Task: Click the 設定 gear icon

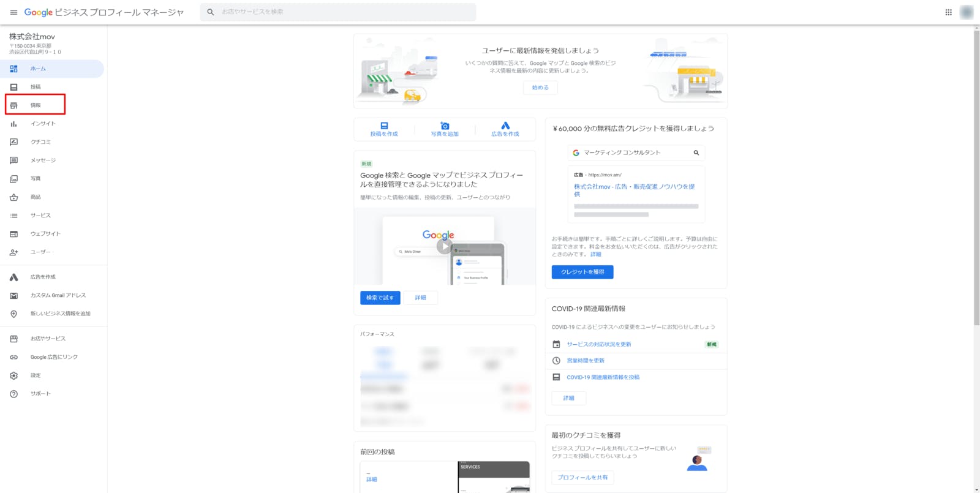Action: [13, 375]
